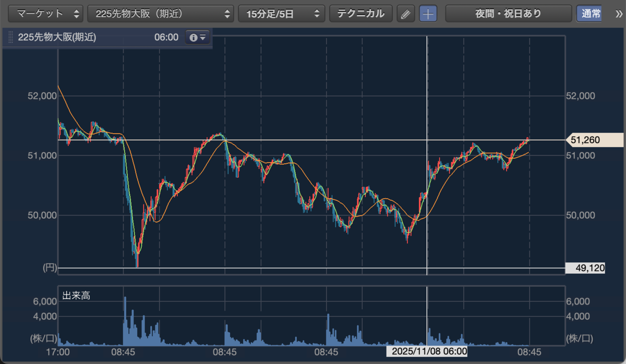Click the left 50,000 price axis label
This screenshot has height=364, width=626.
coord(42,215)
